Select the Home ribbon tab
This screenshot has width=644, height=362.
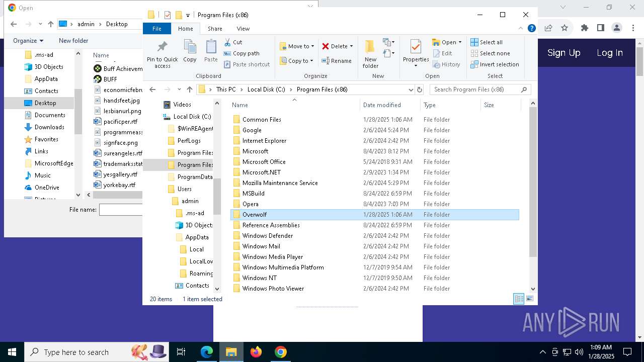coord(185,29)
